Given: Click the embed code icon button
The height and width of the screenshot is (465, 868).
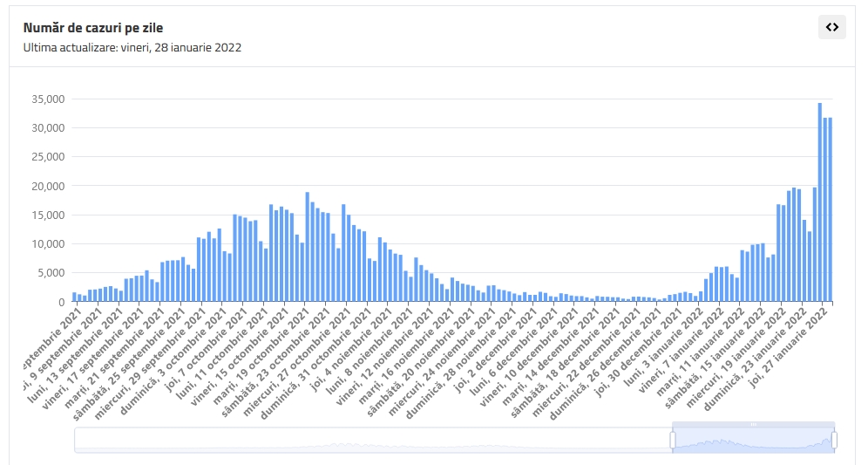Looking at the screenshot, I should point(832,27).
